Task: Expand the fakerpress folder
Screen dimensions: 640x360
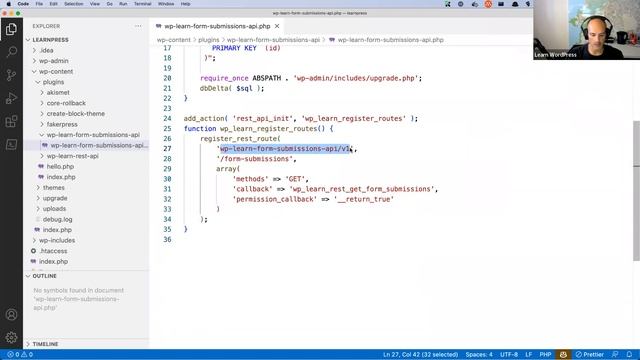Action: [42, 124]
